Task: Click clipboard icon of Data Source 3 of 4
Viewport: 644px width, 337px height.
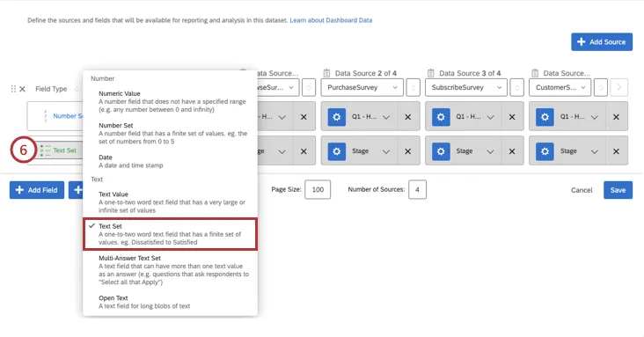Action: tap(430, 73)
